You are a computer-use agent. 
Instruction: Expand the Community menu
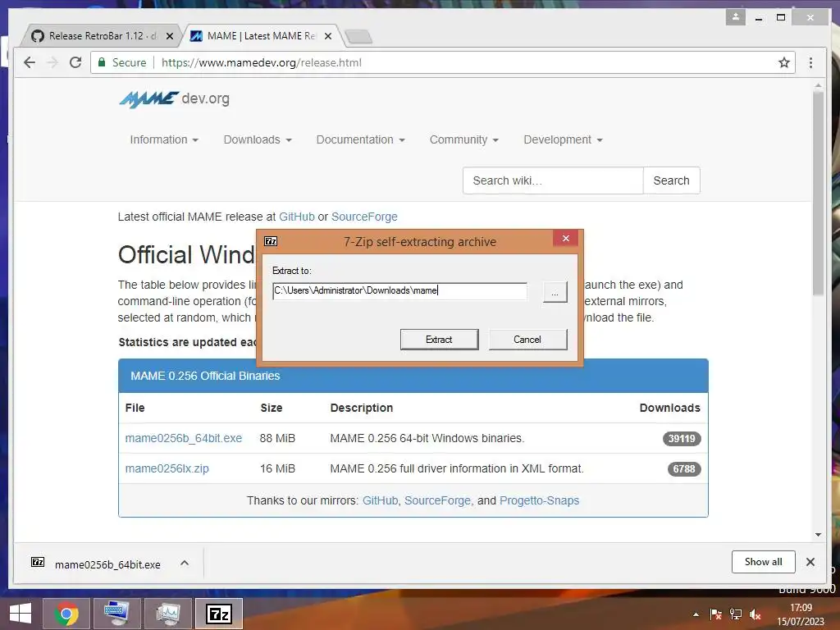pos(464,139)
